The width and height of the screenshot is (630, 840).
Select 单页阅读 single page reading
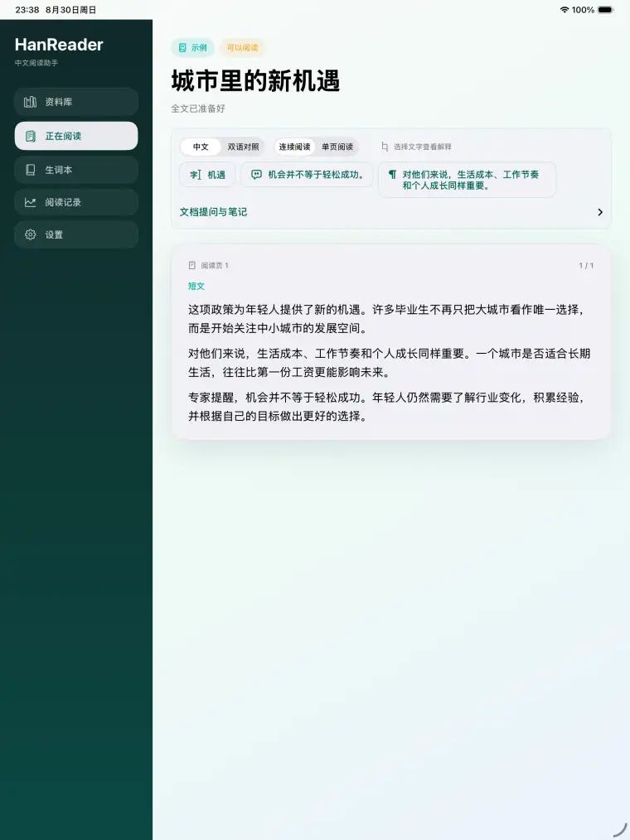(x=337, y=147)
